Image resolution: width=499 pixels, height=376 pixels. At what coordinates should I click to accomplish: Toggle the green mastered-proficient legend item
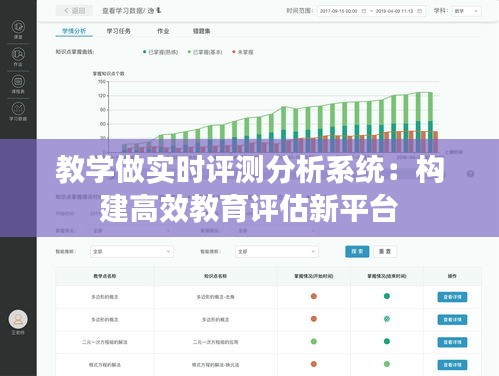pyautogui.click(x=160, y=52)
